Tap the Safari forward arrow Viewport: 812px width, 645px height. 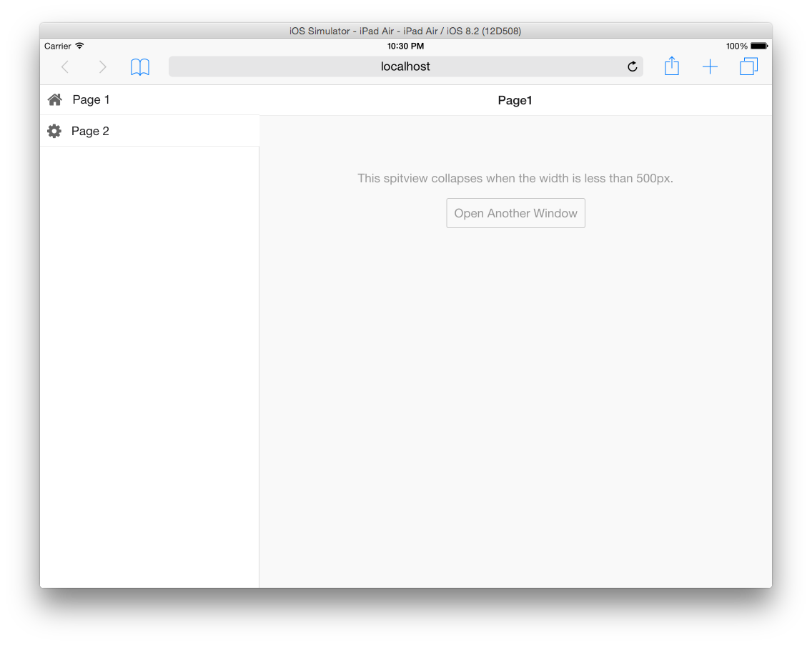point(102,67)
